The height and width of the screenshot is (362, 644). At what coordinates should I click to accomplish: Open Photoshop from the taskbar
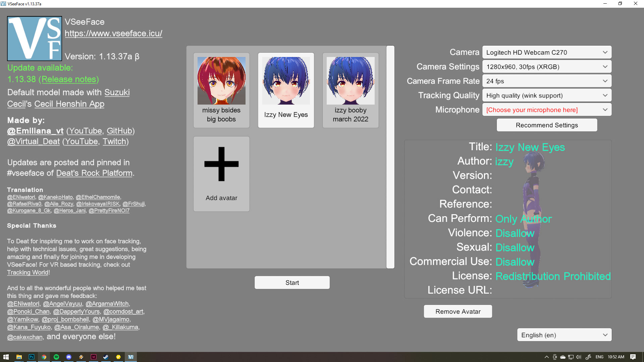coord(31,357)
